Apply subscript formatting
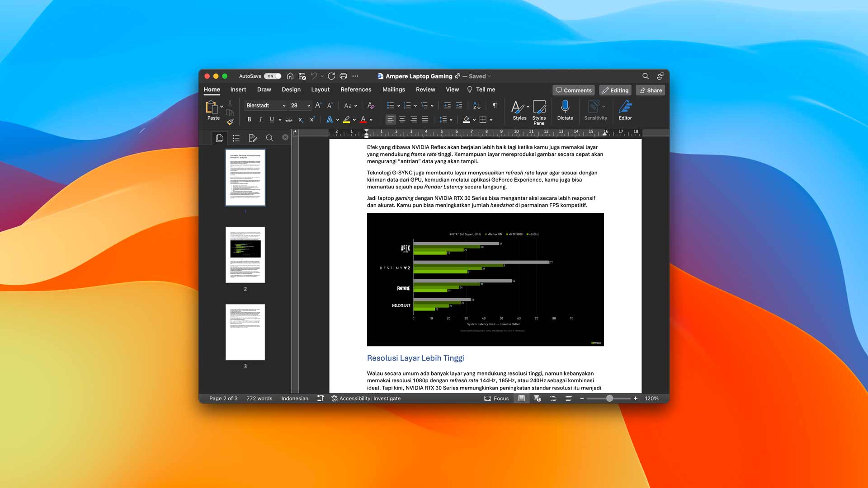 tap(301, 120)
